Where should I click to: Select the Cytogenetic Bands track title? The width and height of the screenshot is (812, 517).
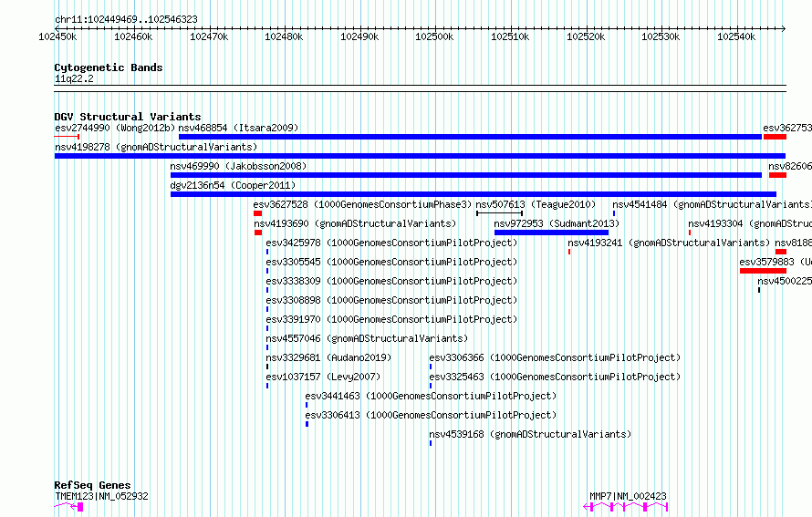pos(109,67)
